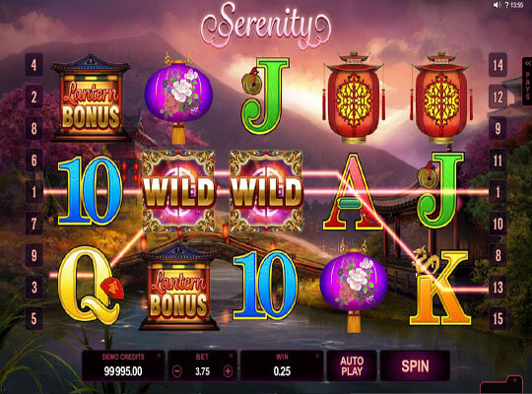Image resolution: width=532 pixels, height=394 pixels.
Task: Expand the Demo Credits panel arrow
Action: coord(159,356)
